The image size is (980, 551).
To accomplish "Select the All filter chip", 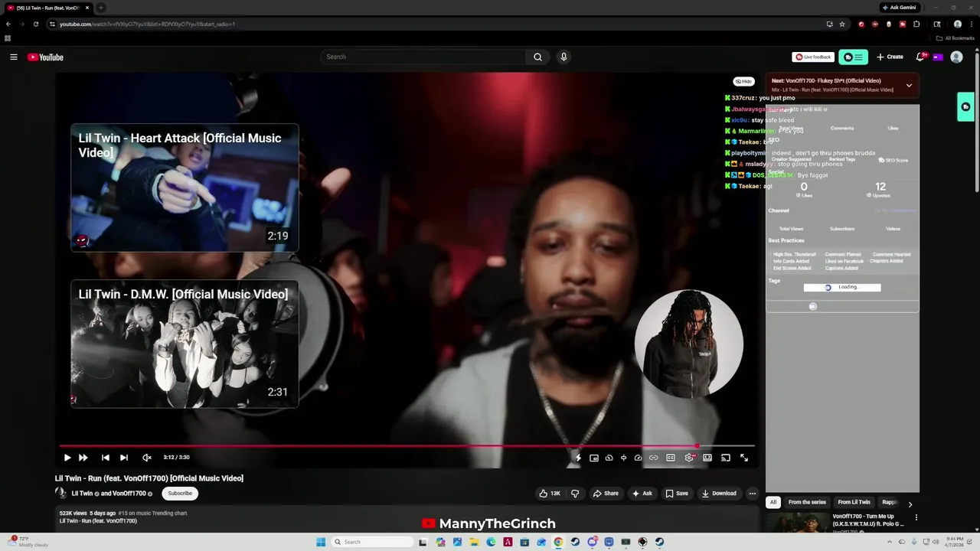I will [x=773, y=502].
